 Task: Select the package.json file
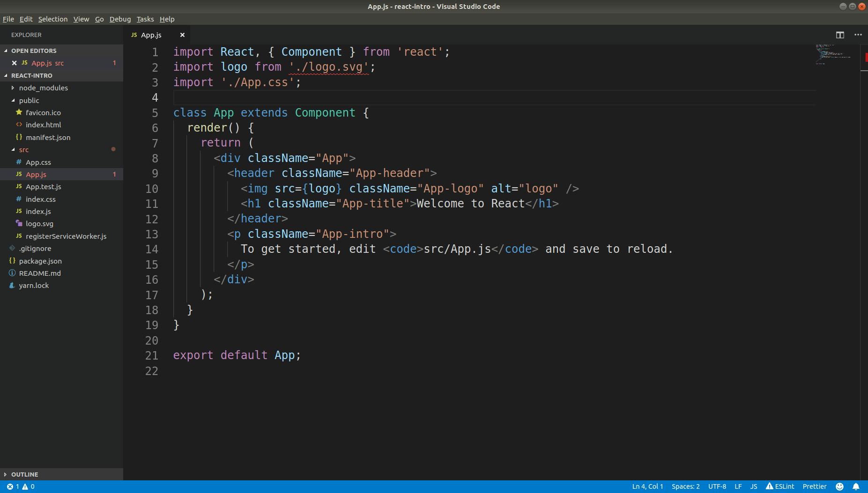tap(40, 261)
